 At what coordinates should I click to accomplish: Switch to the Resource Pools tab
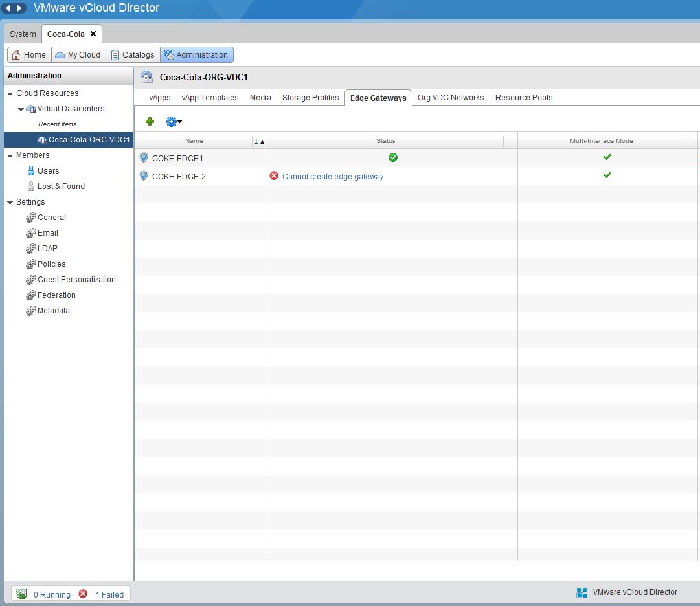pyautogui.click(x=524, y=97)
